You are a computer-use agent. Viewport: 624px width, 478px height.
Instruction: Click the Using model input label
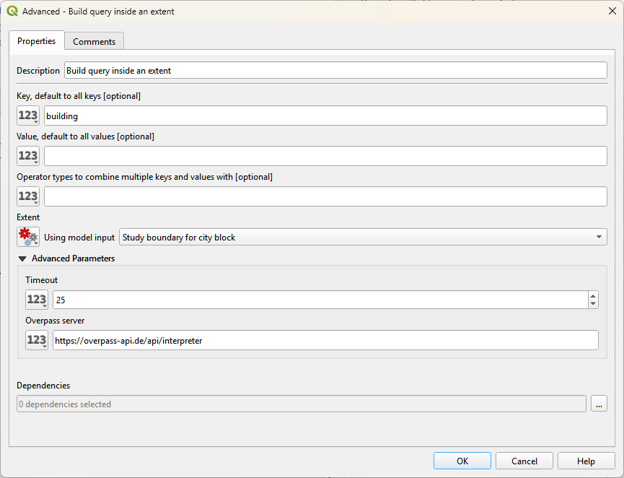pos(79,238)
